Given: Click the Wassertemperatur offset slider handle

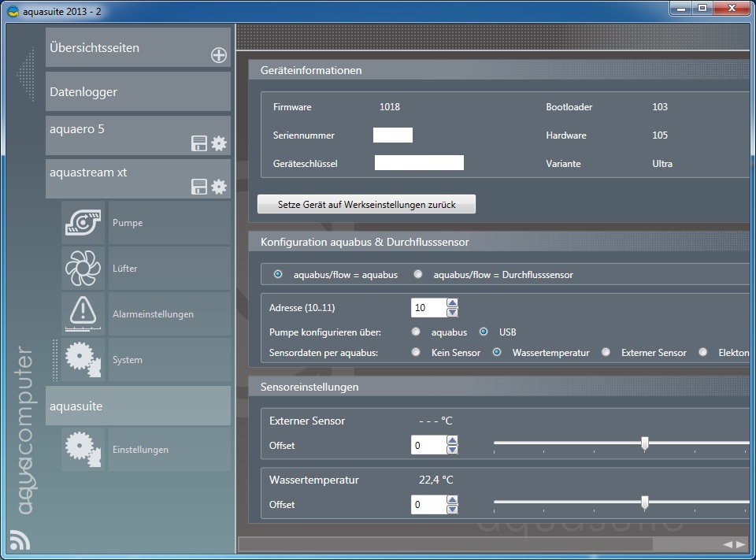Looking at the screenshot, I should pyautogui.click(x=645, y=503).
